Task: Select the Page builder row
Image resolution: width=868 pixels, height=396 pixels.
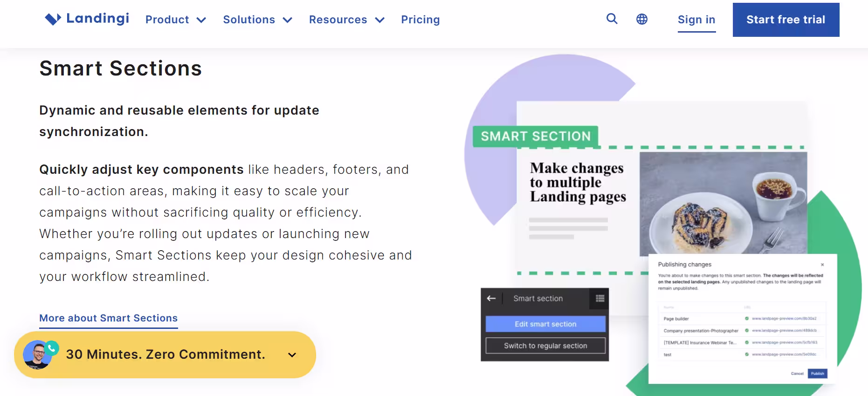Action: click(x=741, y=319)
